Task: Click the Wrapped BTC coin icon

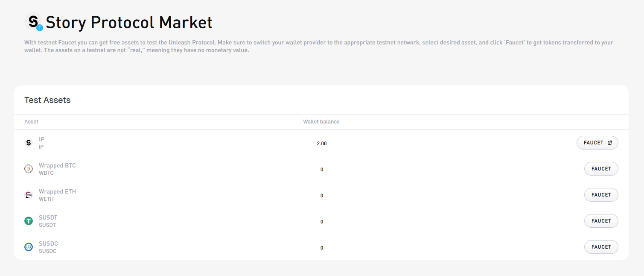Action: [x=29, y=169]
